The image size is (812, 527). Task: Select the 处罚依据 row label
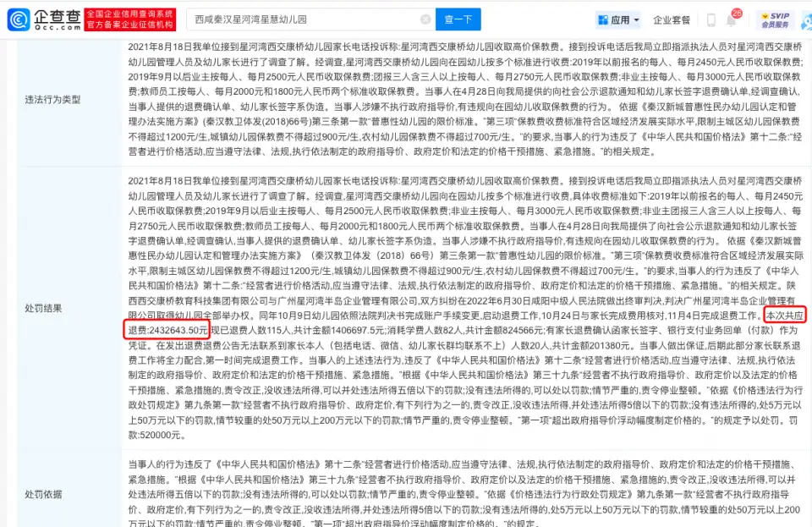(x=41, y=494)
